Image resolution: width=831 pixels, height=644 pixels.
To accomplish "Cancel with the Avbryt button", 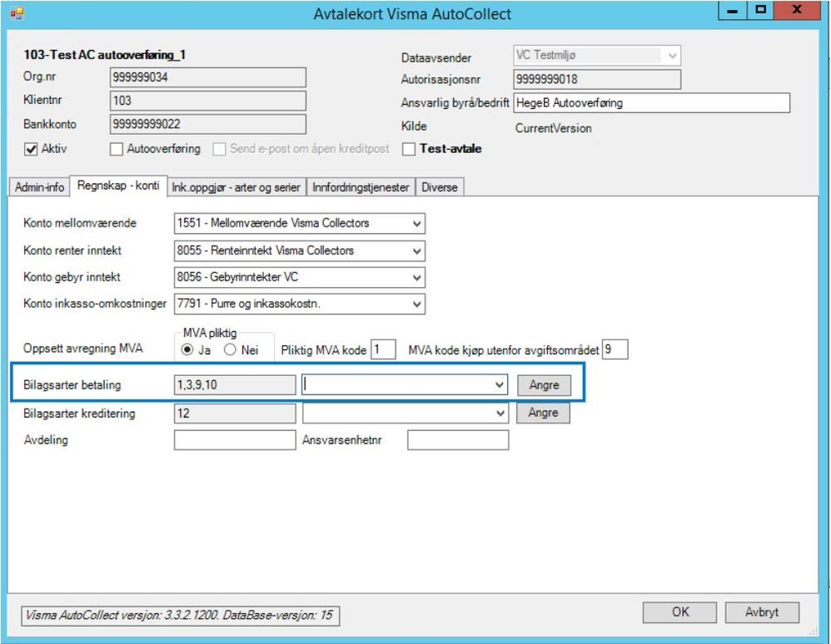I will tap(762, 612).
